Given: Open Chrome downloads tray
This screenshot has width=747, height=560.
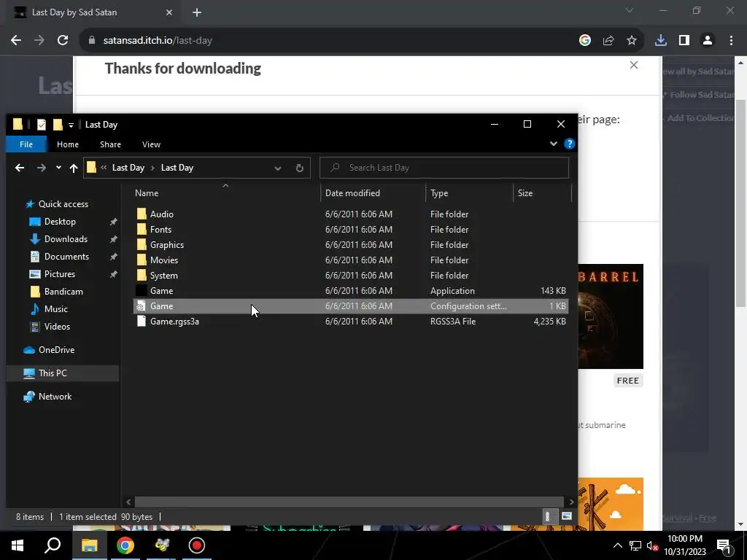Looking at the screenshot, I should tap(660, 41).
